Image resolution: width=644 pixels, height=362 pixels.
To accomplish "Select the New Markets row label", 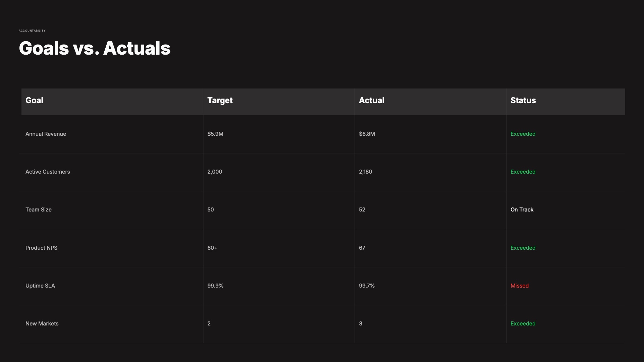I will (x=42, y=324).
